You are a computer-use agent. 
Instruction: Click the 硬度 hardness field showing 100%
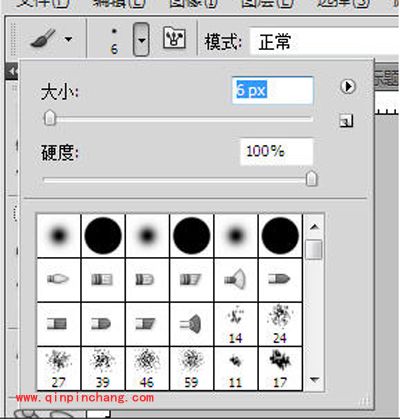tap(276, 152)
